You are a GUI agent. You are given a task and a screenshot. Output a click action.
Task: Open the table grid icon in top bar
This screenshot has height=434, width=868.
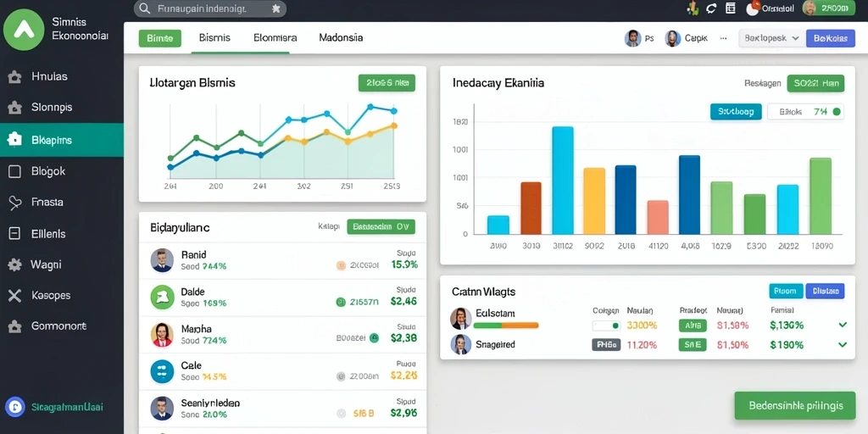pos(730,8)
